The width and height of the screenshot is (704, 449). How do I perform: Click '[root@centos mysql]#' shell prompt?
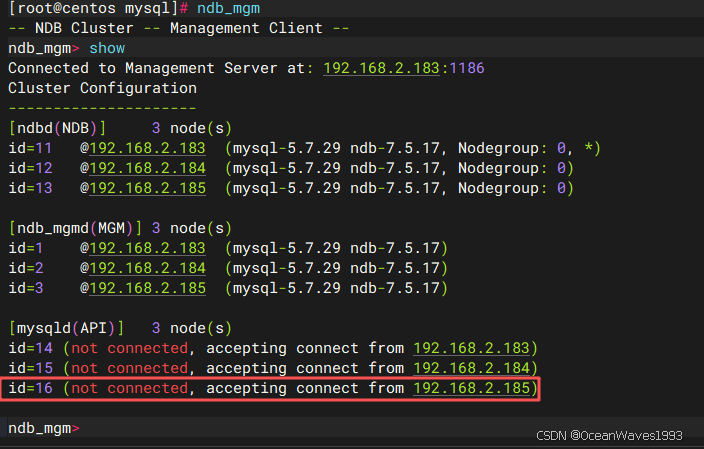tap(98, 8)
